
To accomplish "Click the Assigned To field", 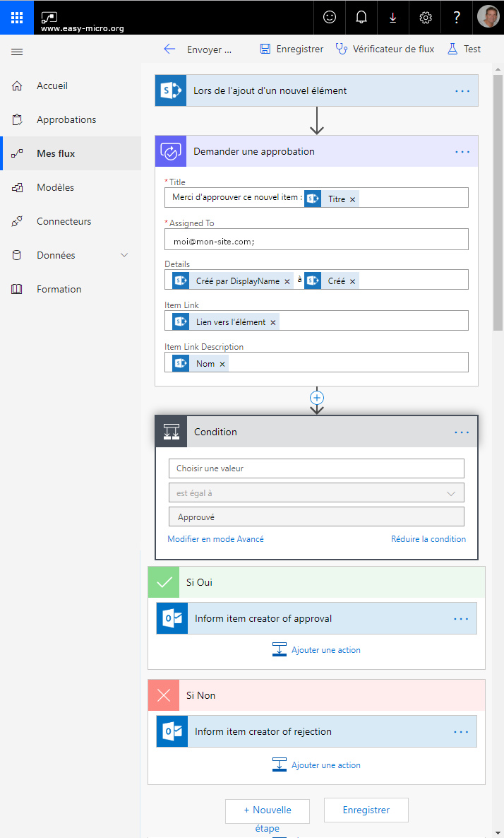I will point(316,240).
